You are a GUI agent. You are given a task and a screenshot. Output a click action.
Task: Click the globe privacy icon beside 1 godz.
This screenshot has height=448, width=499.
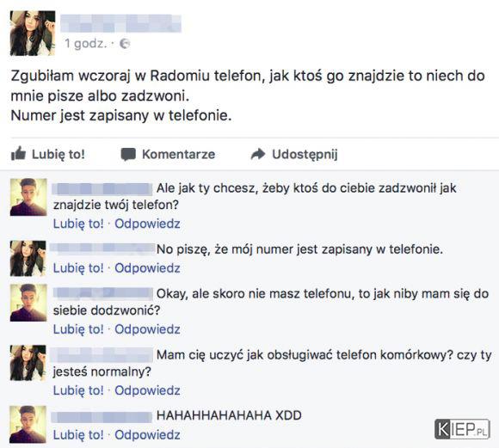click(125, 44)
